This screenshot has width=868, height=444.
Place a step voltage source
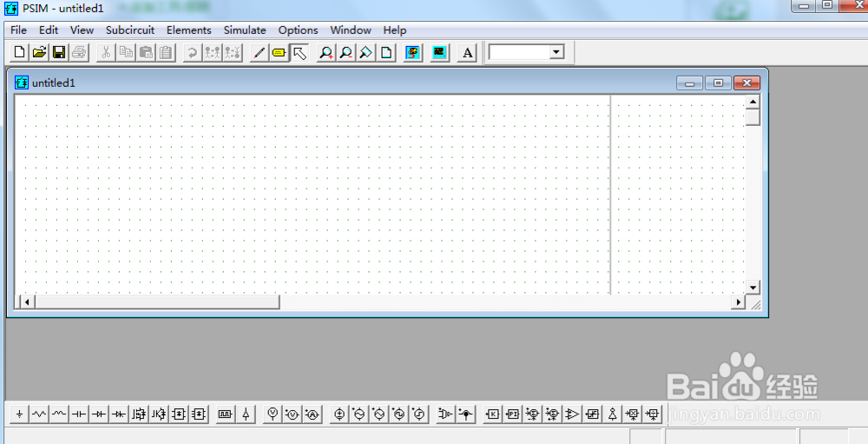pos(419,414)
